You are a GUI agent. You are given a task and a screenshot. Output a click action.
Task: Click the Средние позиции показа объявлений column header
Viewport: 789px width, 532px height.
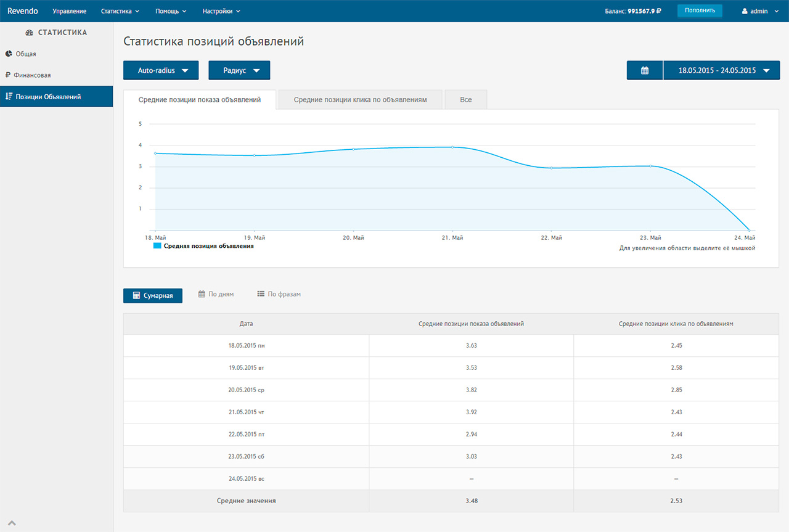pos(472,324)
